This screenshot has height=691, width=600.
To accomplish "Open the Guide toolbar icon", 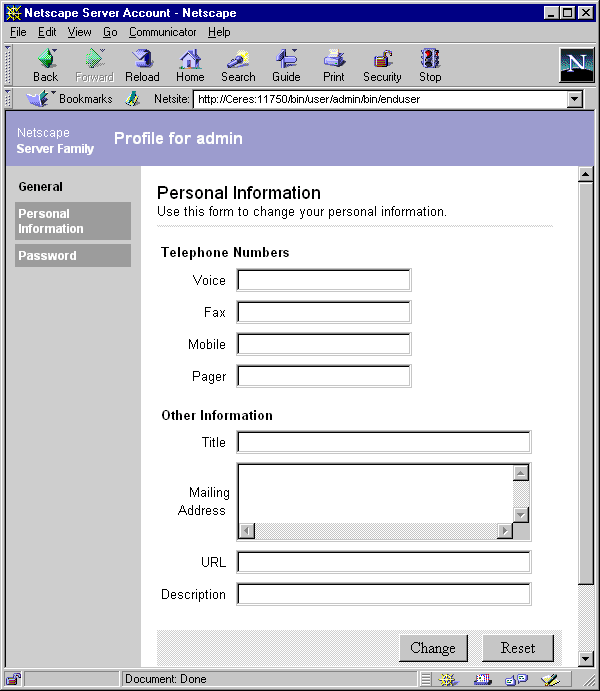I will coord(286,65).
